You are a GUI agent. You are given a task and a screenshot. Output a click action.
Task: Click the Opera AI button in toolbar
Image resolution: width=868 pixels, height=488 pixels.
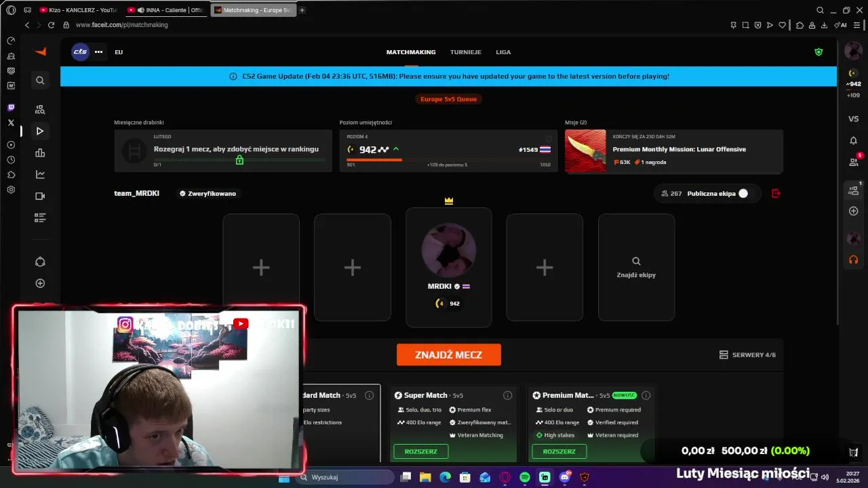(x=841, y=25)
